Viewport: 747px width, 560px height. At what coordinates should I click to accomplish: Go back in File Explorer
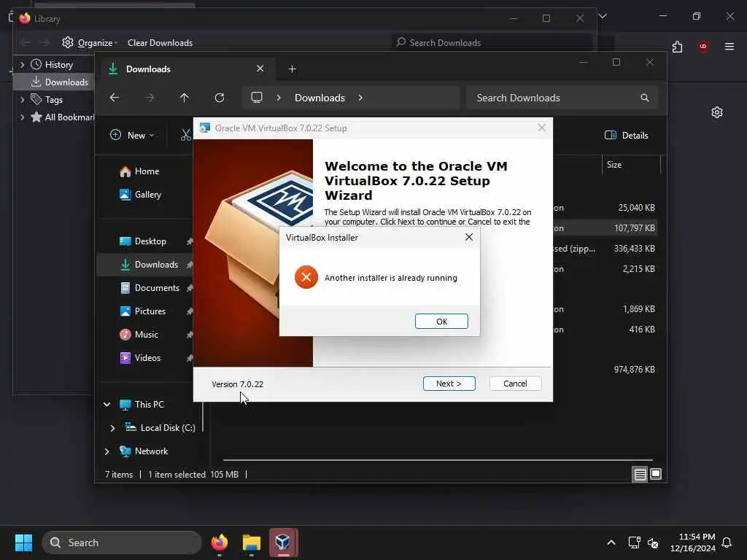115,98
